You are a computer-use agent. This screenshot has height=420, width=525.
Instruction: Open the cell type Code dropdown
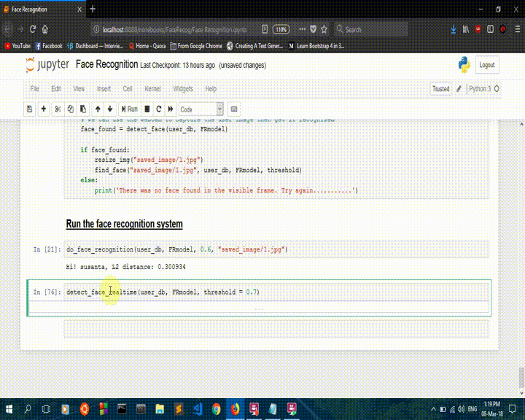[x=201, y=109]
